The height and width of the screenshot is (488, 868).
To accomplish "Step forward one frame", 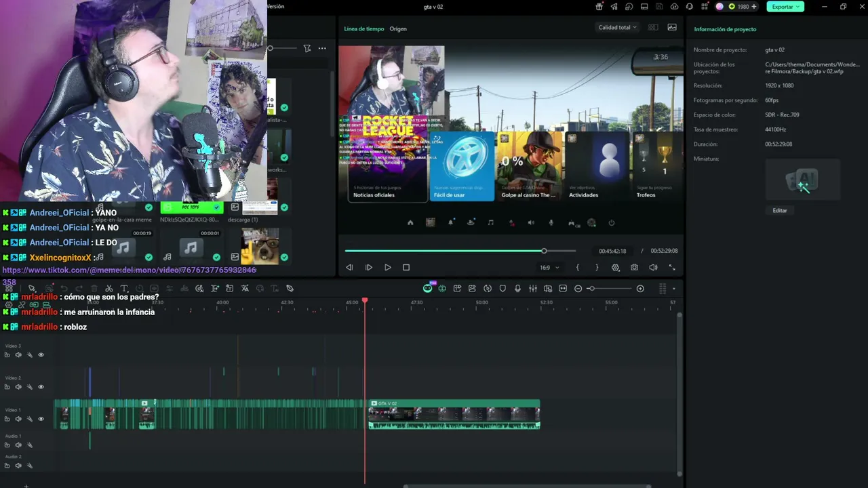I will tap(368, 268).
